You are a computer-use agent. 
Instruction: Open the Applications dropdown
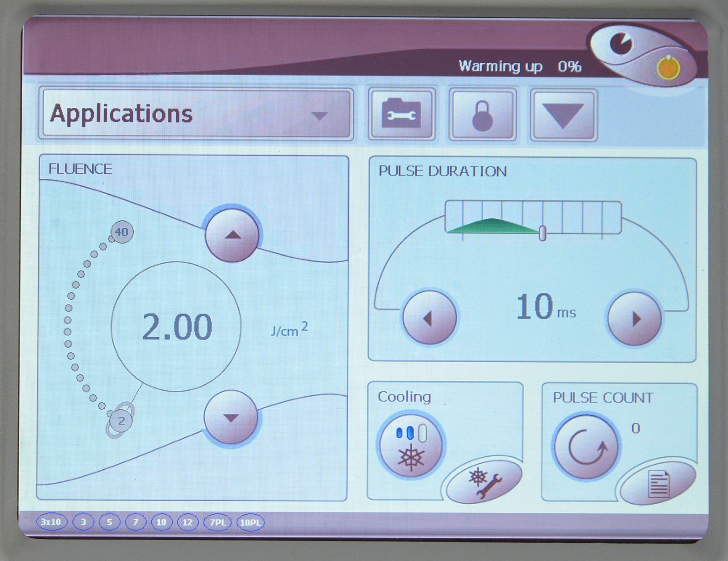click(x=196, y=114)
